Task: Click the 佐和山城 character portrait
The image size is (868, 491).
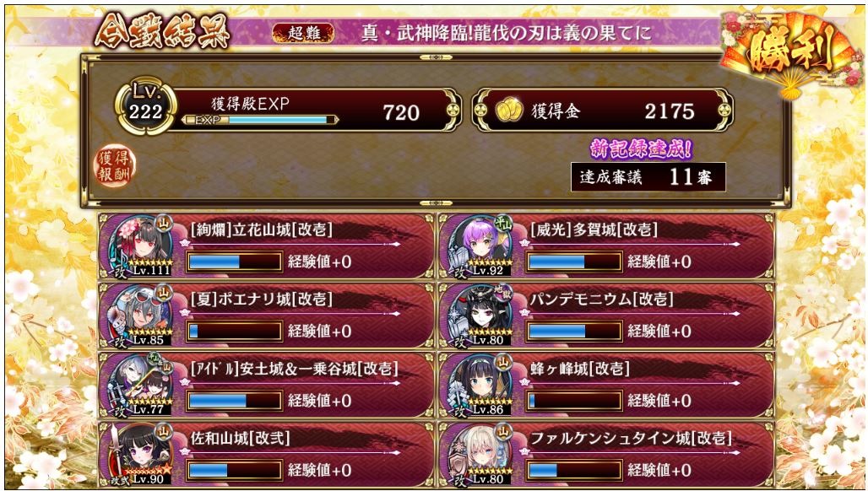Action: 141,455
